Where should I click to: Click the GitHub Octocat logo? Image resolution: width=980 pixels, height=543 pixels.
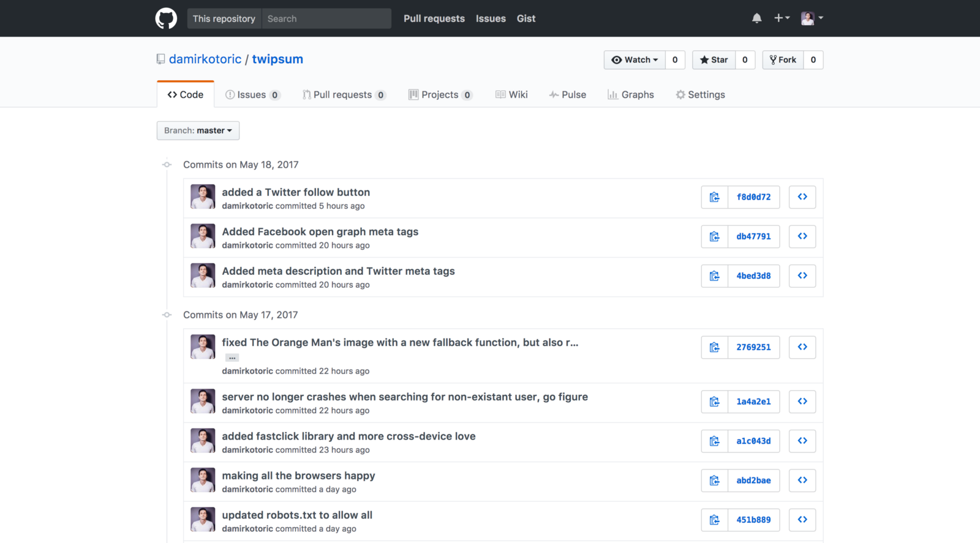(x=166, y=18)
